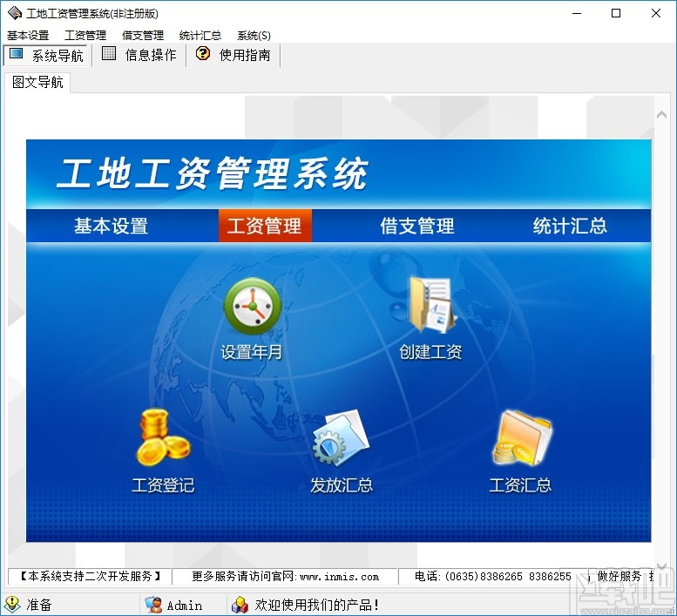Viewport: 677px width, 616px height.
Task: Switch to 基本设置 in blue navigation bar
Action: 111,226
